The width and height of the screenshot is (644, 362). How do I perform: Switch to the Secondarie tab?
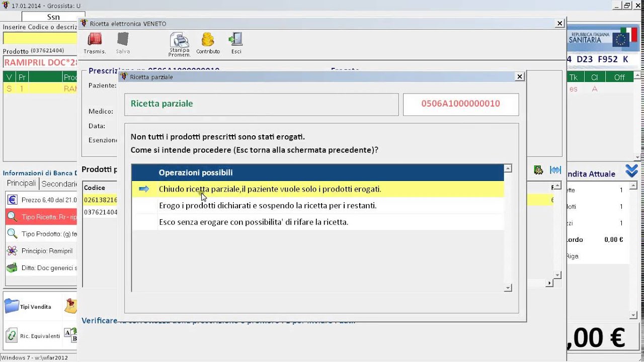point(59,184)
